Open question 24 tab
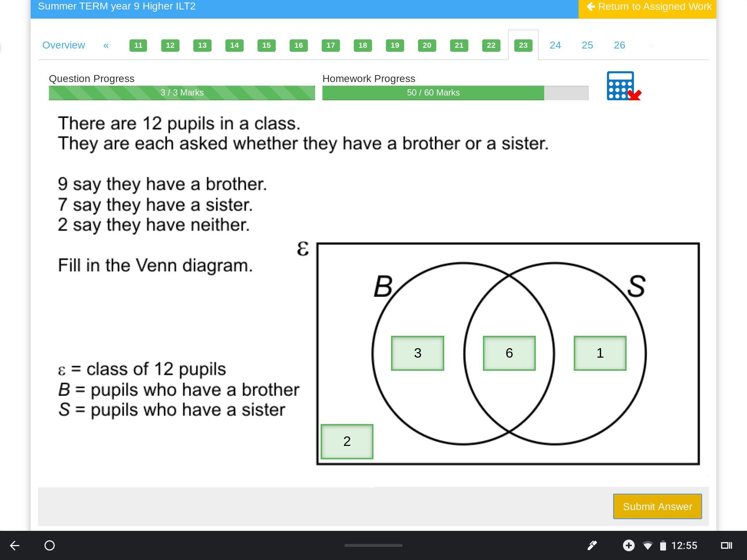The image size is (747, 560). (x=555, y=45)
